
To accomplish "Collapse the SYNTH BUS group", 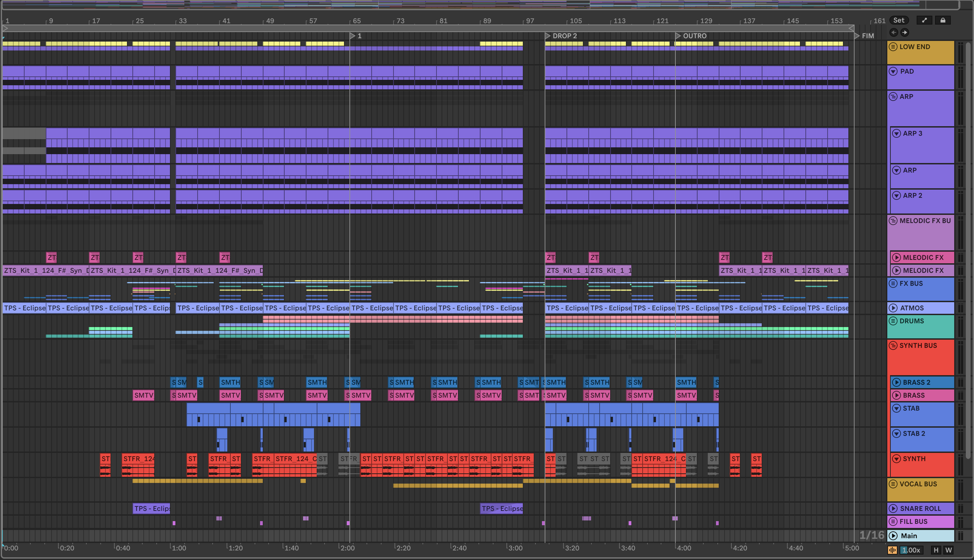I will coord(893,345).
